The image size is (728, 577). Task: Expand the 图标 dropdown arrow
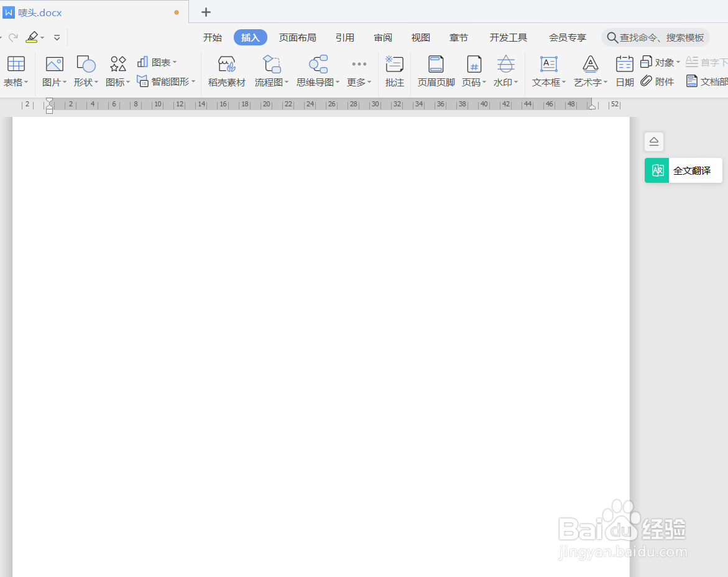(x=128, y=82)
